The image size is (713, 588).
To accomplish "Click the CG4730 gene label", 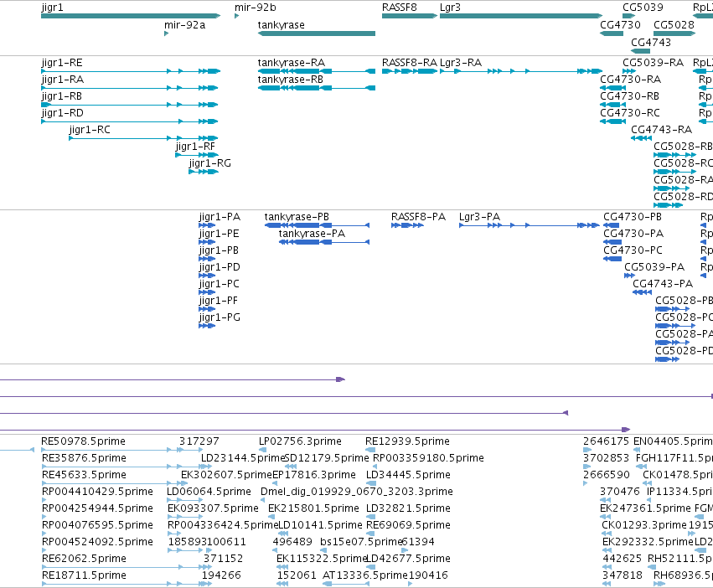I will tap(620, 25).
